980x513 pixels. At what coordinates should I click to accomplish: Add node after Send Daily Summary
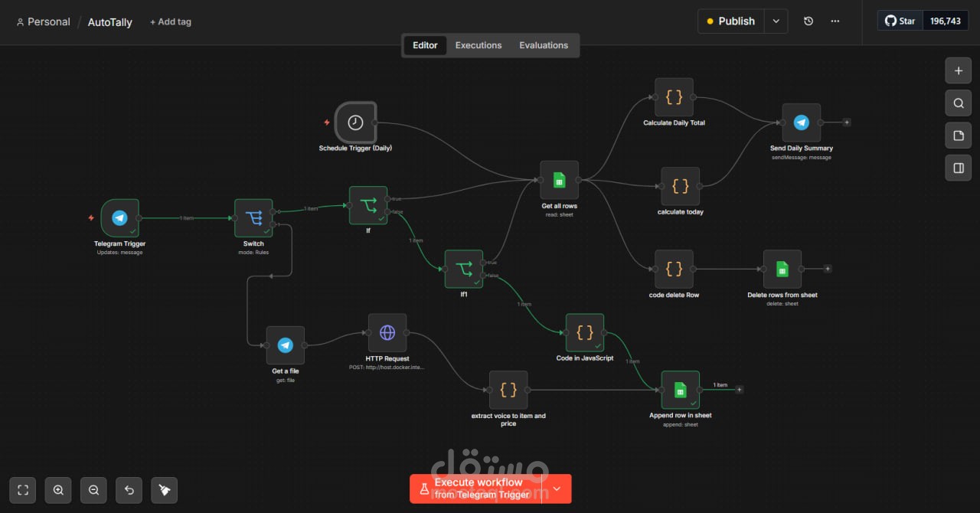pyautogui.click(x=847, y=123)
